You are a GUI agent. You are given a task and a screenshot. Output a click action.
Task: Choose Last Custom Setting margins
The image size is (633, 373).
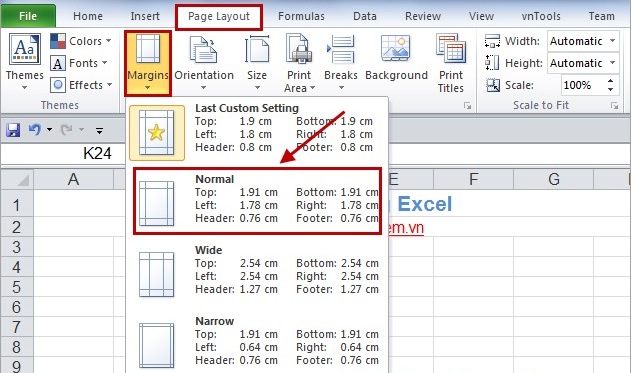pos(257,133)
